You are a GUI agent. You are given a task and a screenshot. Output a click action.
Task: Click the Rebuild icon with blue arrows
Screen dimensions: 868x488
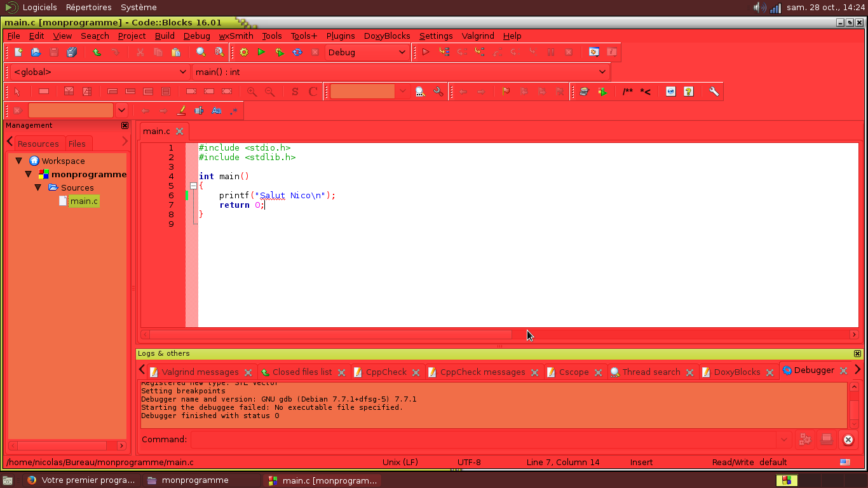297,52
